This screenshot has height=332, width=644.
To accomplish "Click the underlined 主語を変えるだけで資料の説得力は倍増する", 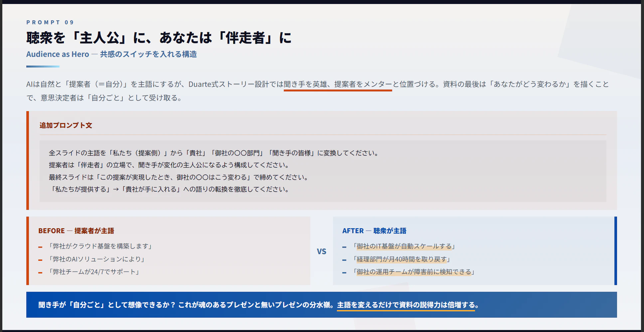I will tap(406, 305).
